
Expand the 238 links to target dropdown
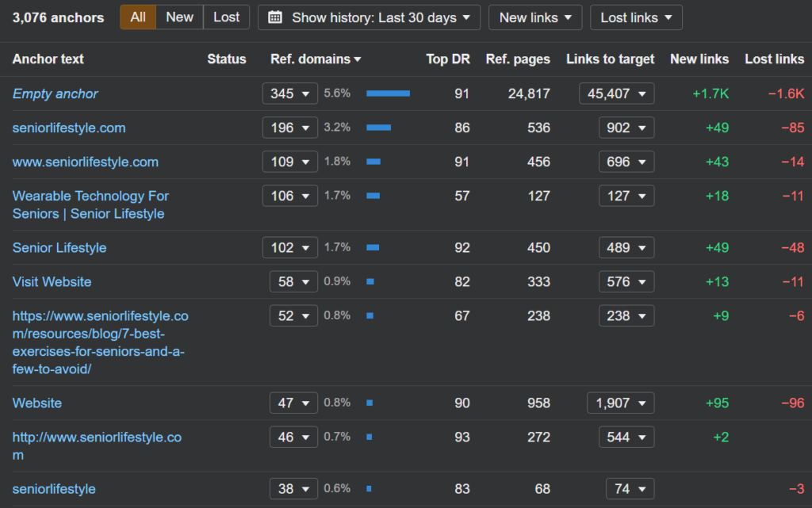[626, 316]
